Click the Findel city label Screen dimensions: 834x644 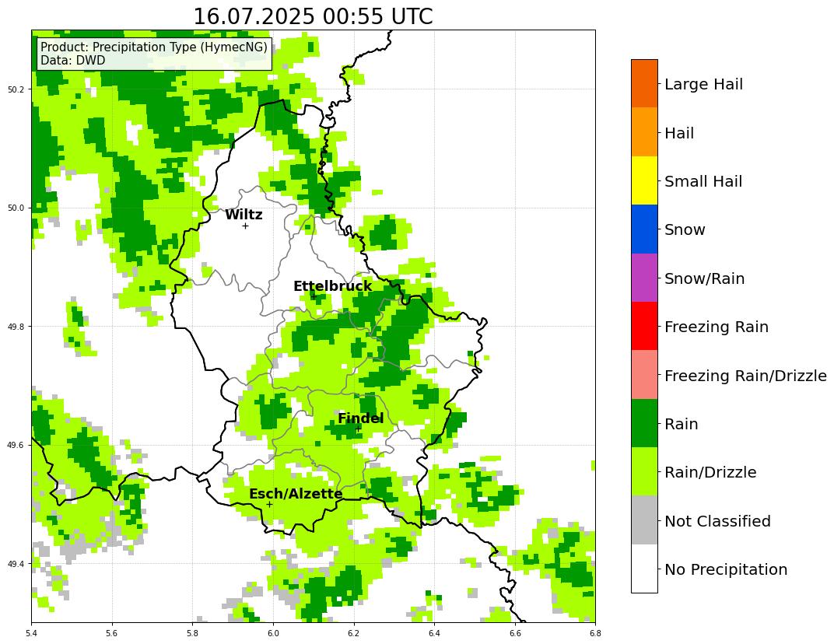(361, 418)
